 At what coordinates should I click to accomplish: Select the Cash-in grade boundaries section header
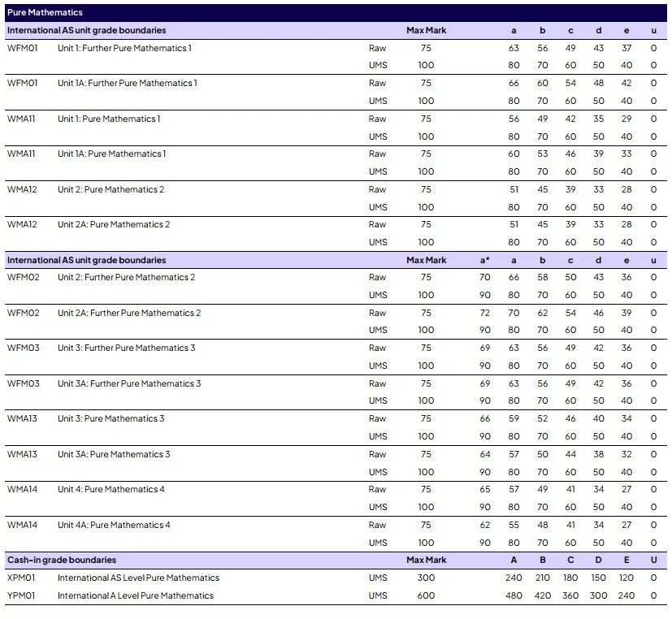click(x=62, y=560)
